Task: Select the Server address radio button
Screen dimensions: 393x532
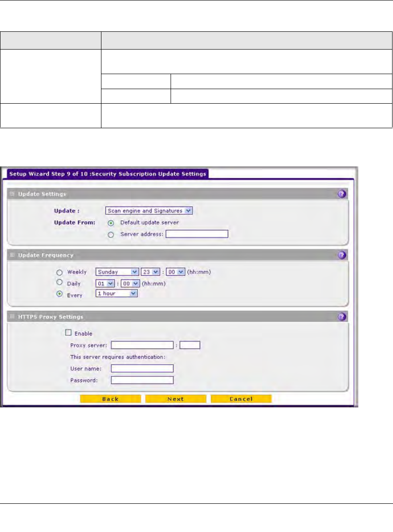Action: coord(111,235)
